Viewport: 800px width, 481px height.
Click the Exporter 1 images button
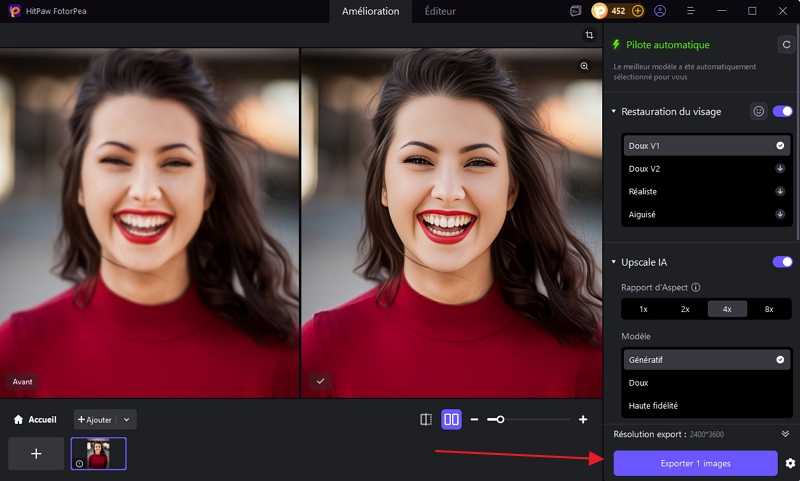point(695,463)
